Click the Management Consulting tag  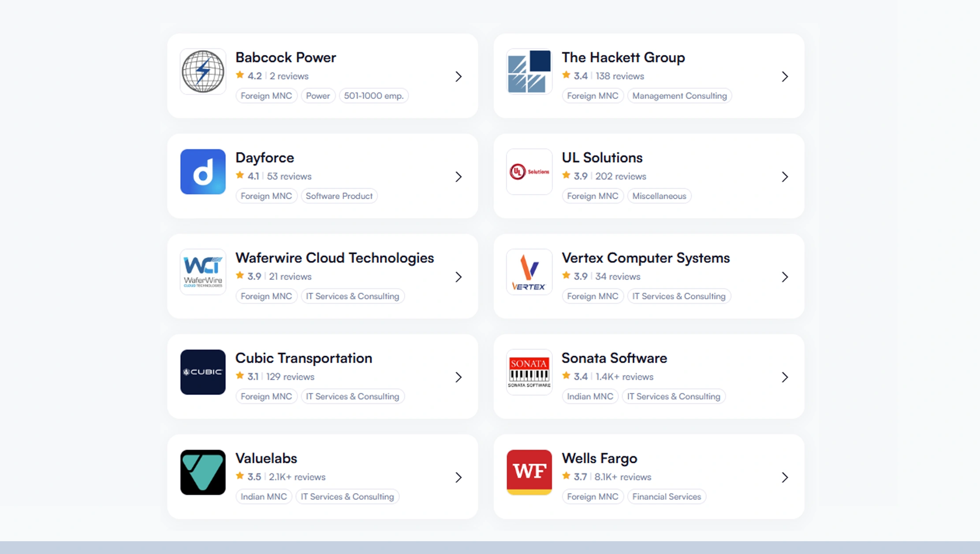[x=679, y=96]
